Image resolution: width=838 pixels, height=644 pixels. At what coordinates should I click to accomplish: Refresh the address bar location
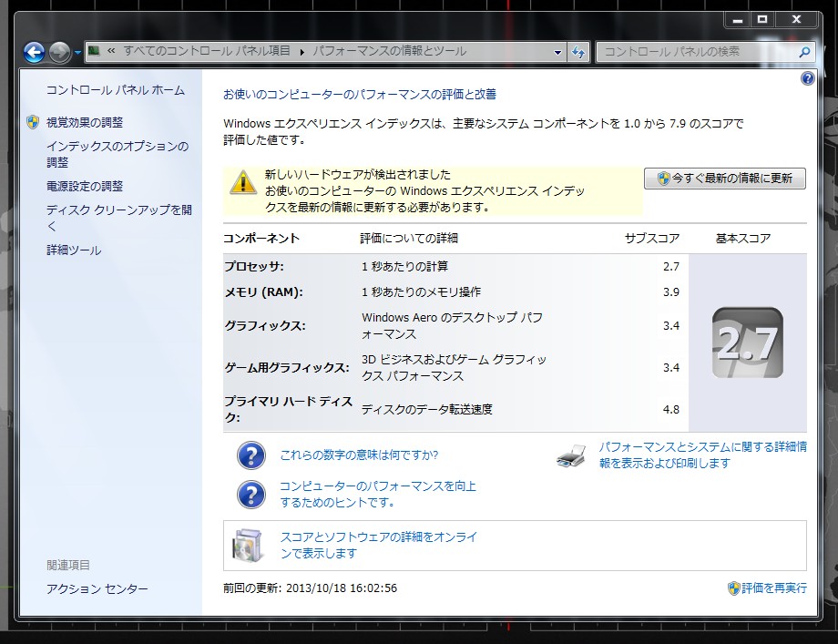[578, 52]
